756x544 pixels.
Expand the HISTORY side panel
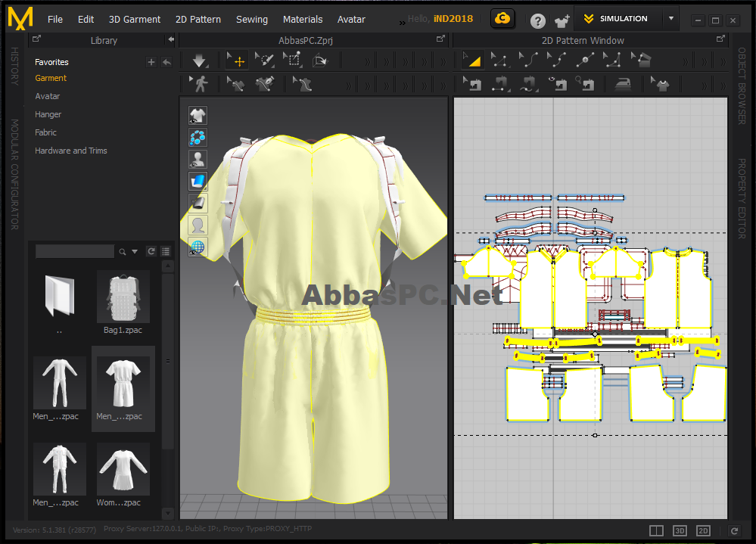coord(14,67)
